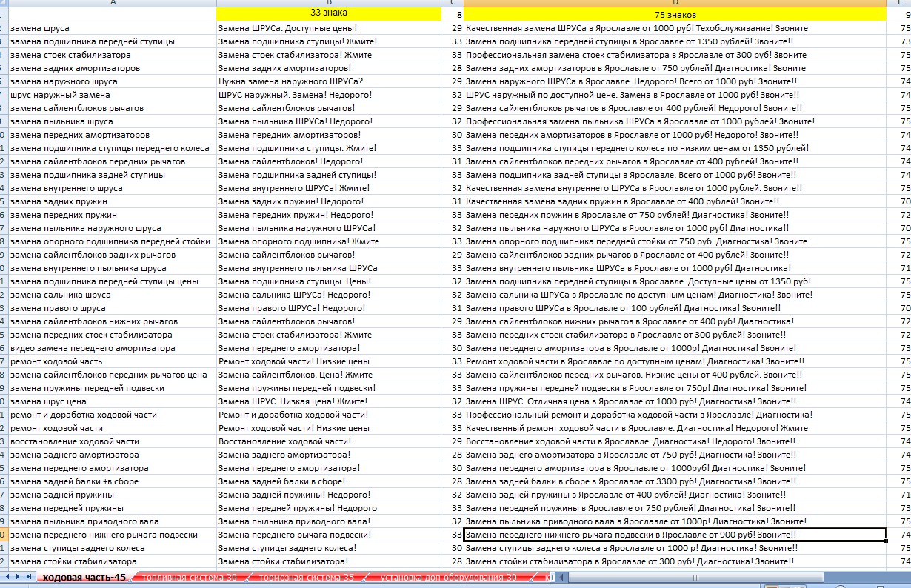Select cell 'замена подшипника передней ступицы' in column A
911x588 pixels.
click(113, 41)
